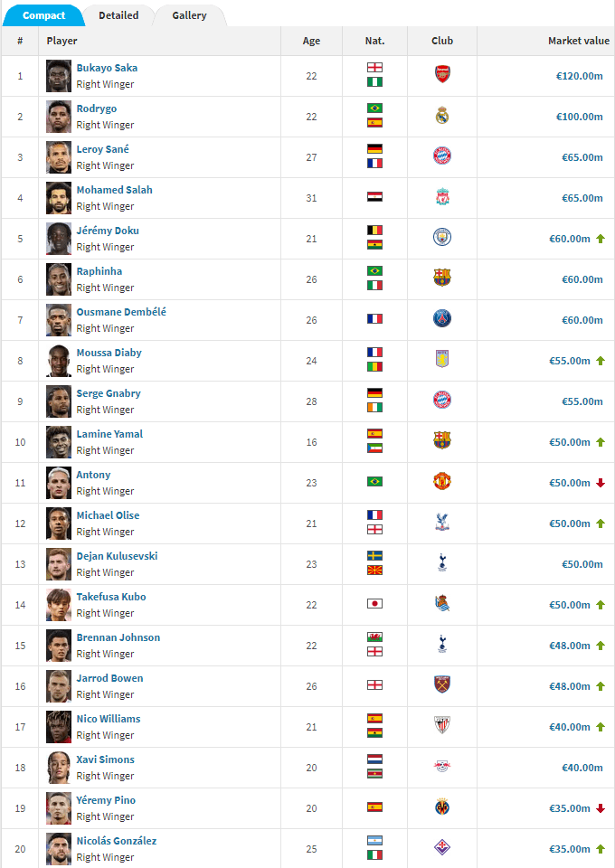Click Rodrygo's €100.00m market value
Screen dimensions: 615x868
(x=579, y=117)
